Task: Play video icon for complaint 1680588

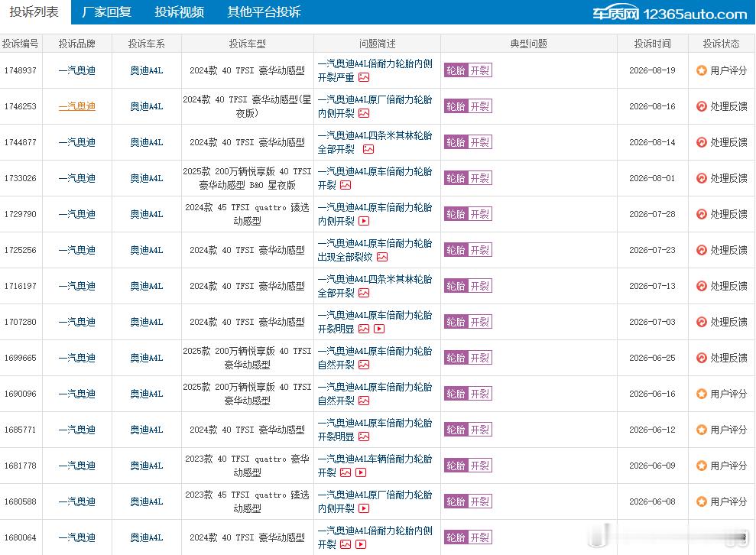Action: [x=364, y=508]
